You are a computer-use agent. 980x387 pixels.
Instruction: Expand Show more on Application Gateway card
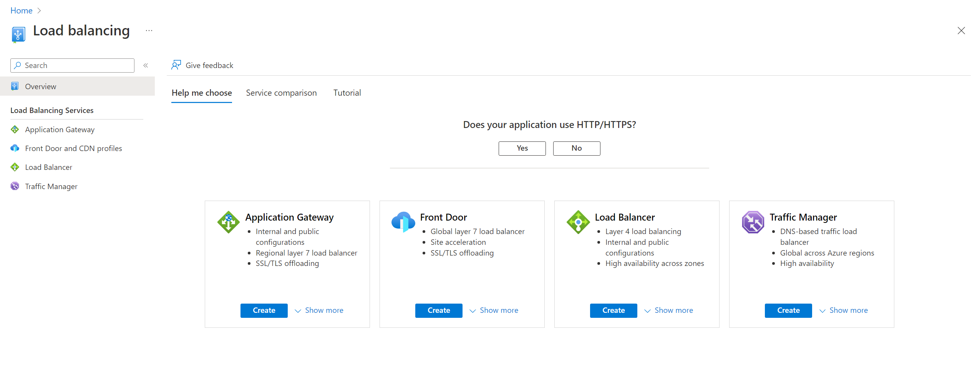click(x=319, y=311)
